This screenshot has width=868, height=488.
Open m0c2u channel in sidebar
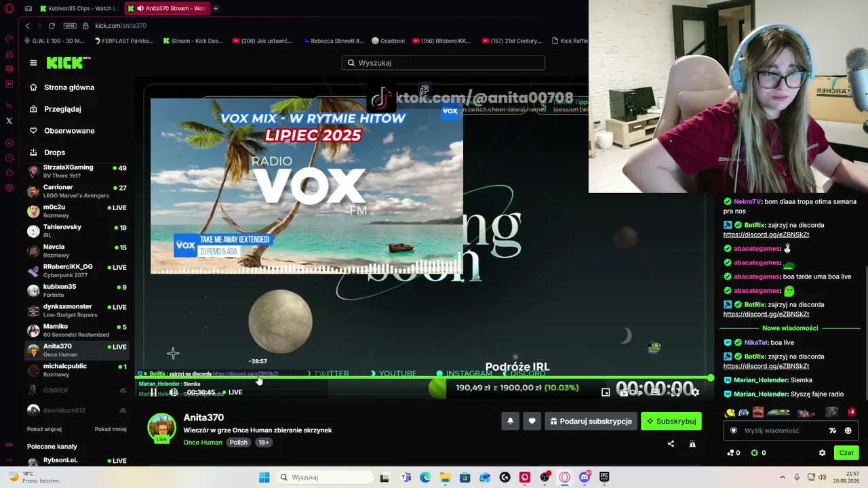coord(77,211)
